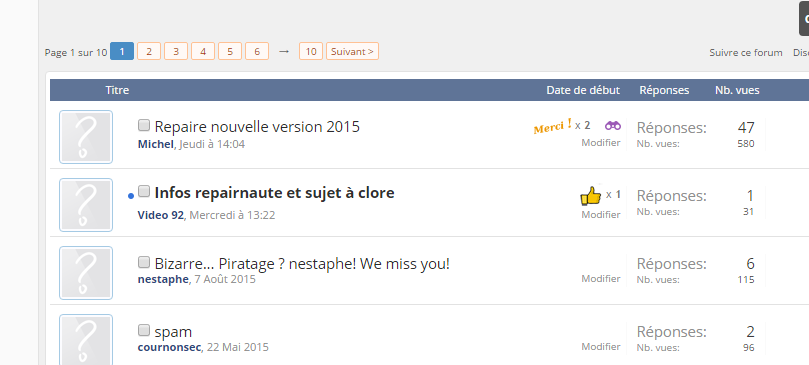Open avatar of Repaire nouvelle version thread
The width and height of the screenshot is (809, 365).
(86, 137)
